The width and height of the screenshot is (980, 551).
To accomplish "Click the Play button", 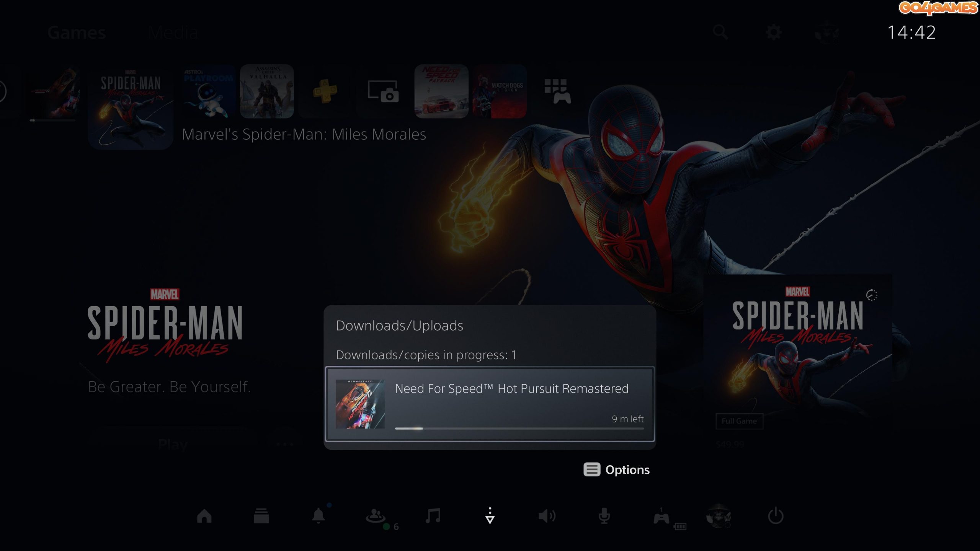I will coord(173,445).
